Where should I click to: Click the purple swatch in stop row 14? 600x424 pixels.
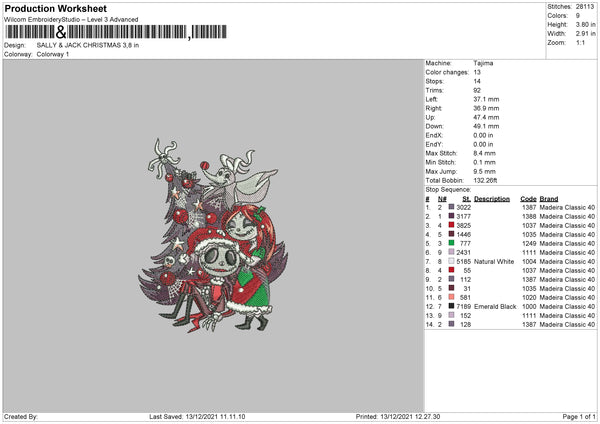451,324
